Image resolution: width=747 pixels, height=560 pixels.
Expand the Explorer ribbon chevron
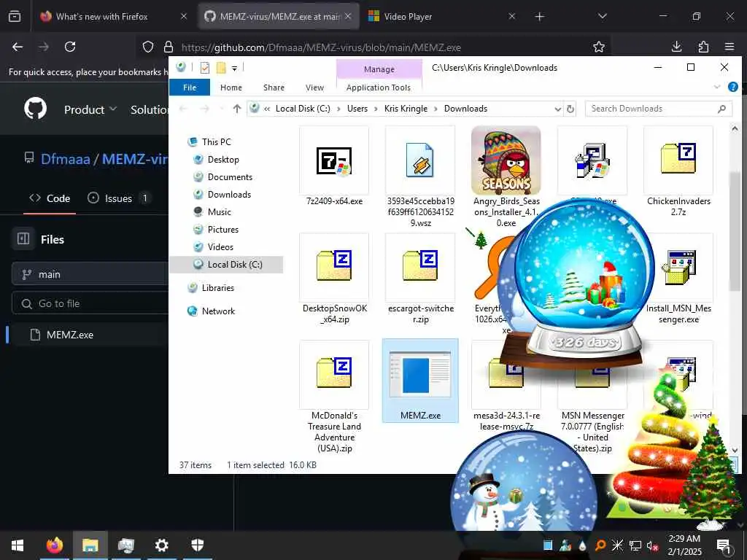[717, 87]
